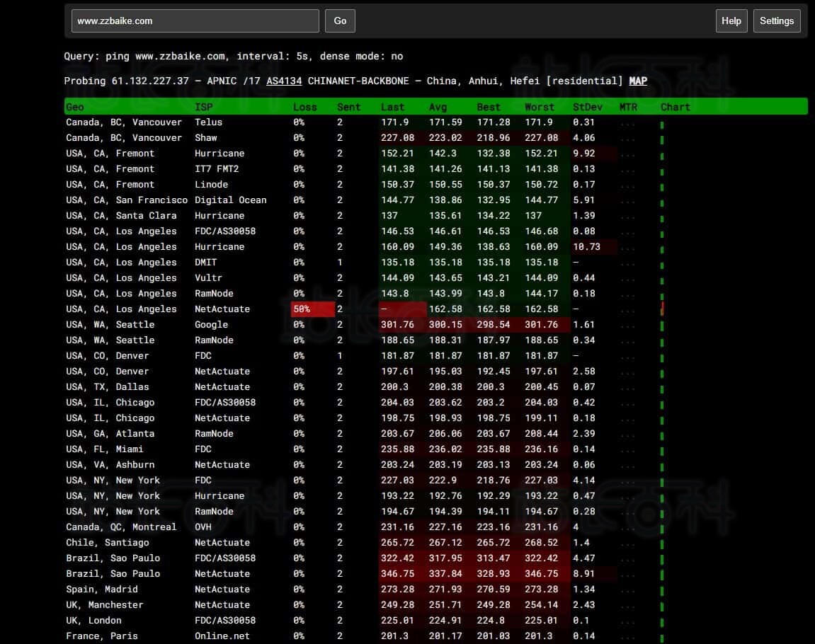Open MTR dots for Seattle Google row
This screenshot has width=815, height=644.
click(627, 326)
